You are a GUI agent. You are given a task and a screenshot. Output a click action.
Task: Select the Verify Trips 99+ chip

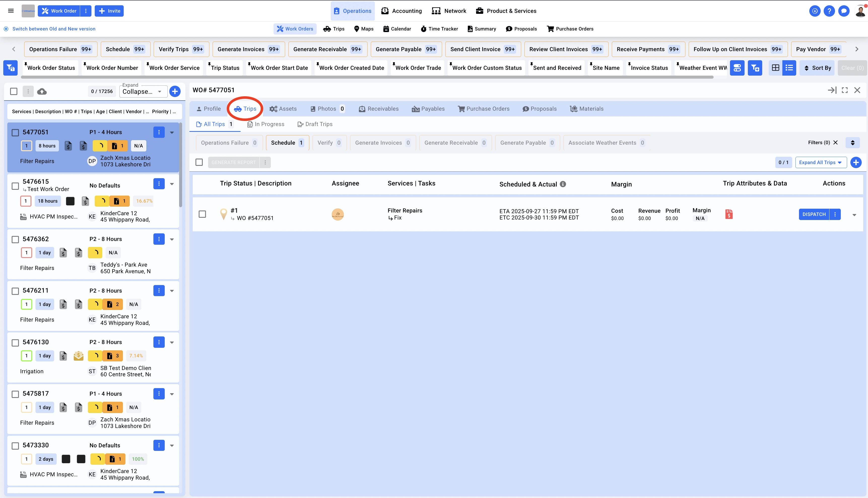(x=181, y=49)
